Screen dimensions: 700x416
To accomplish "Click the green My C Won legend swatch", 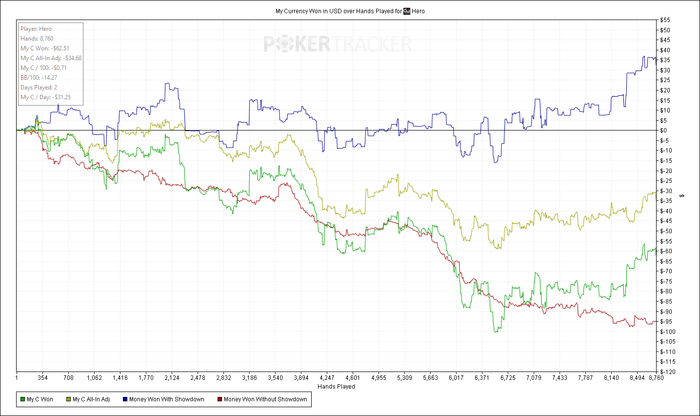I will coord(23,399).
